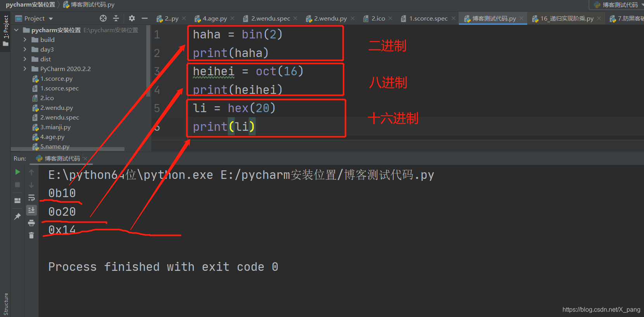Open the Structure side tool button
644x317 pixels.
point(5,304)
